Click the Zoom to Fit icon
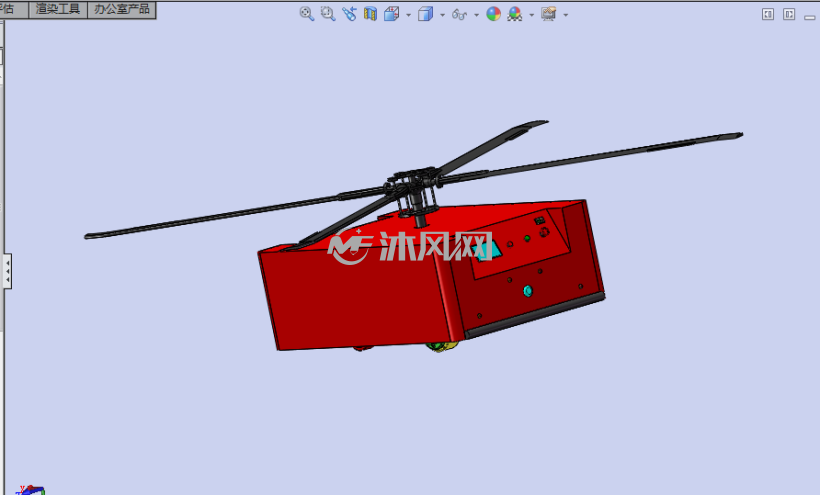The width and height of the screenshot is (820, 495). pos(307,14)
